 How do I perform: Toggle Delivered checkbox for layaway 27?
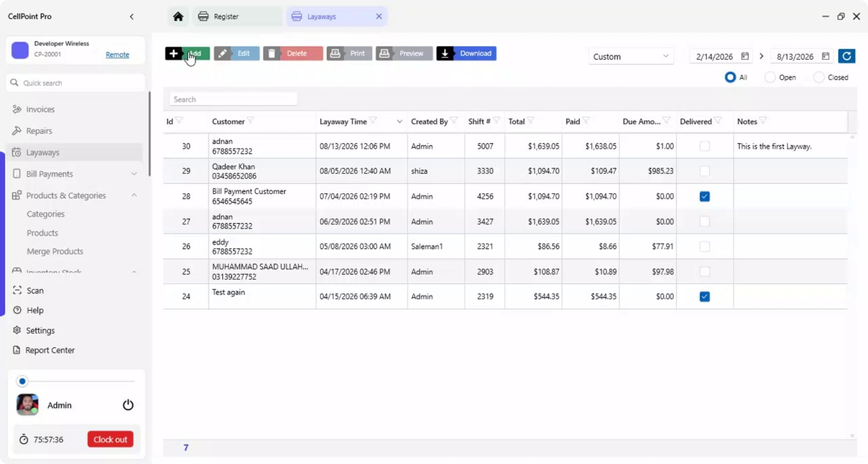tap(704, 221)
